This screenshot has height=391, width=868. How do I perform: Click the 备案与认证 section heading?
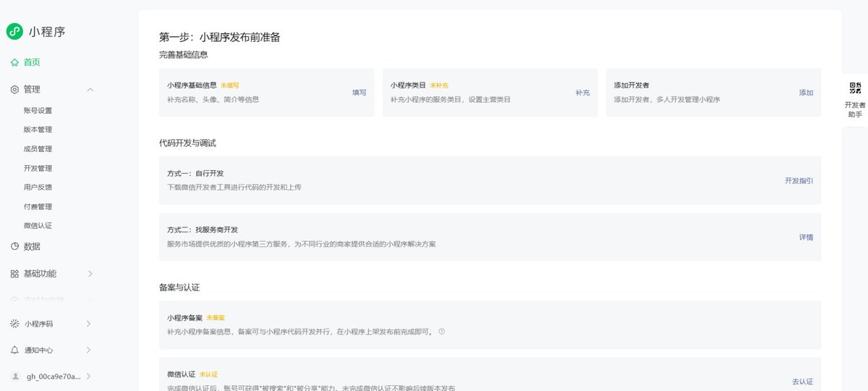(179, 287)
